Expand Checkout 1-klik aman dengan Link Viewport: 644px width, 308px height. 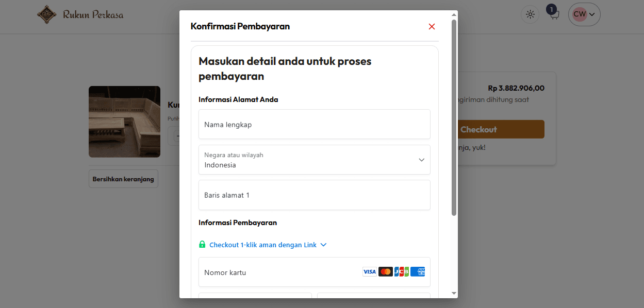pos(263,245)
